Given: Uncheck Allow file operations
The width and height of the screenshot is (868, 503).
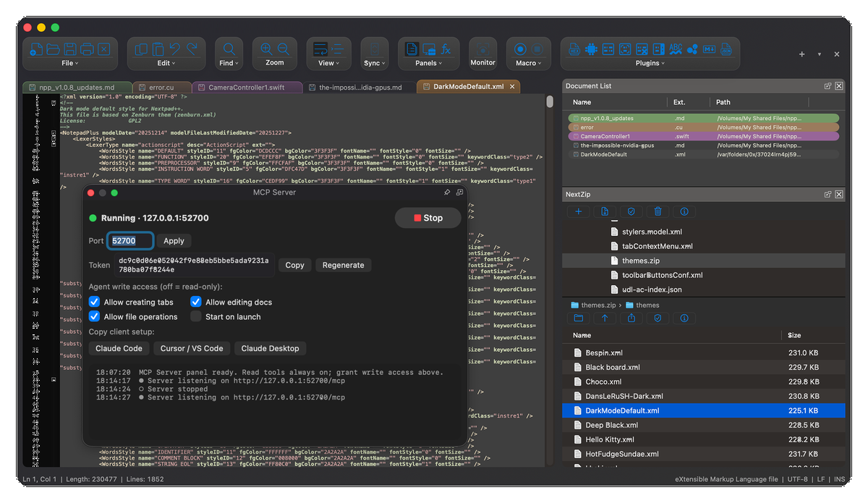Looking at the screenshot, I should coord(94,316).
